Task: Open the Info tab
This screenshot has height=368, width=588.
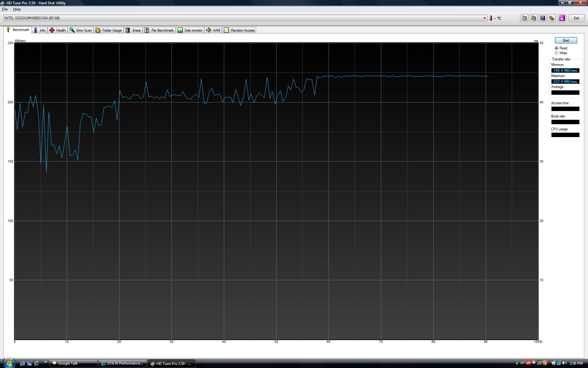Action: [40, 30]
